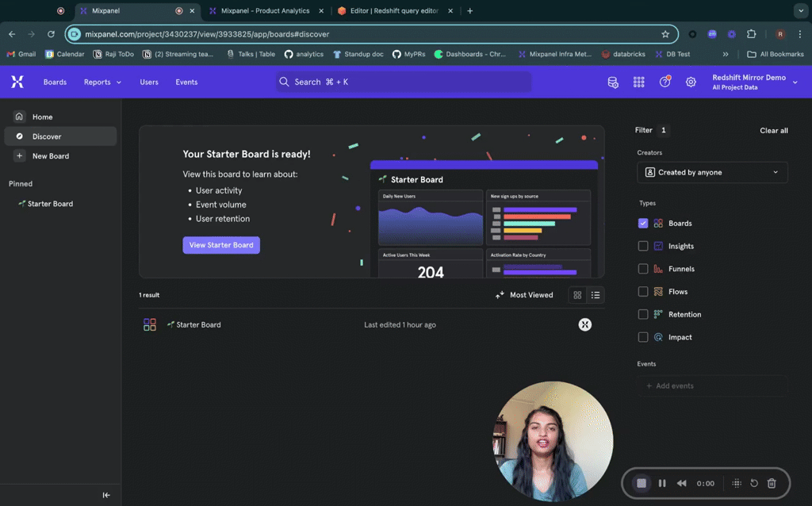
Task: Open the Users menu item
Action: point(149,82)
